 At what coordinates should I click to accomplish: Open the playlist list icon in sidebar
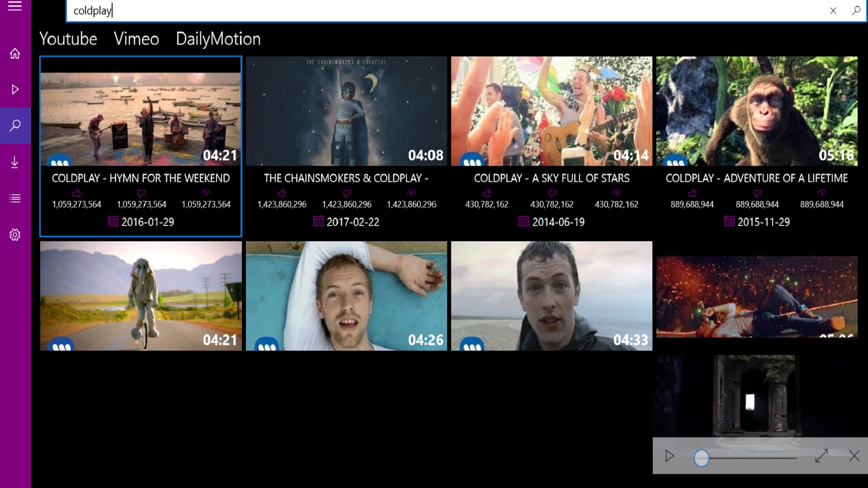pyautogui.click(x=15, y=198)
